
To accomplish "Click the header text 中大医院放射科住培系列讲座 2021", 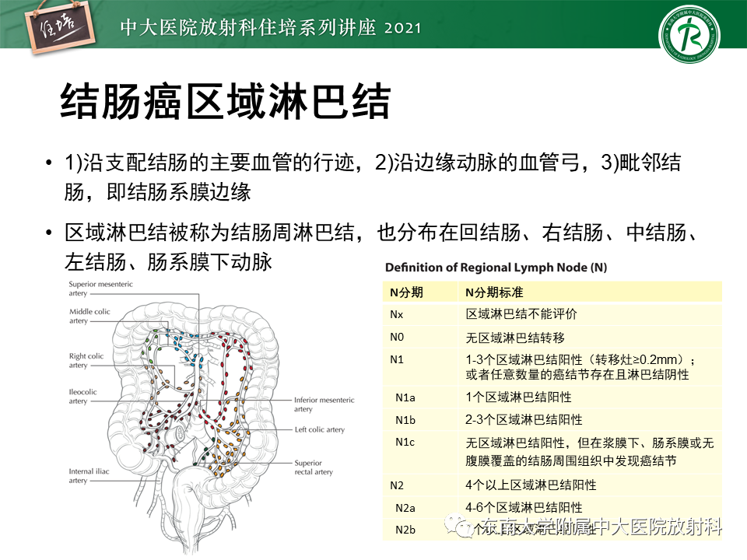I will [271, 27].
